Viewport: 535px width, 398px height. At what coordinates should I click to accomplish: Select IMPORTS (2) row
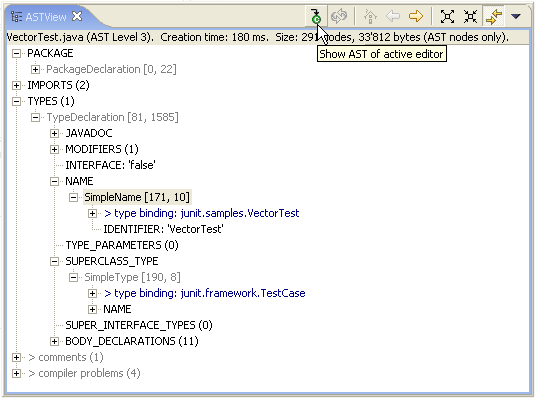tap(58, 85)
